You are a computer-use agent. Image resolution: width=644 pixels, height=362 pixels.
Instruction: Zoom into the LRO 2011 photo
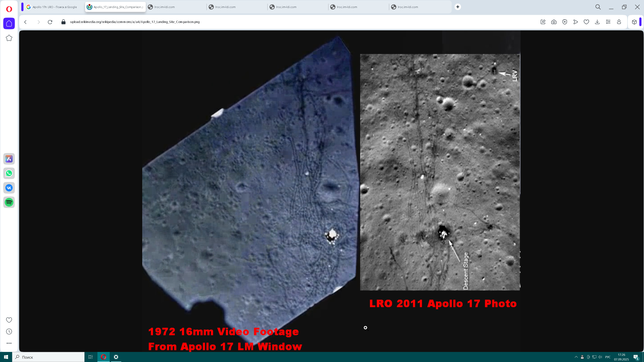click(x=440, y=172)
